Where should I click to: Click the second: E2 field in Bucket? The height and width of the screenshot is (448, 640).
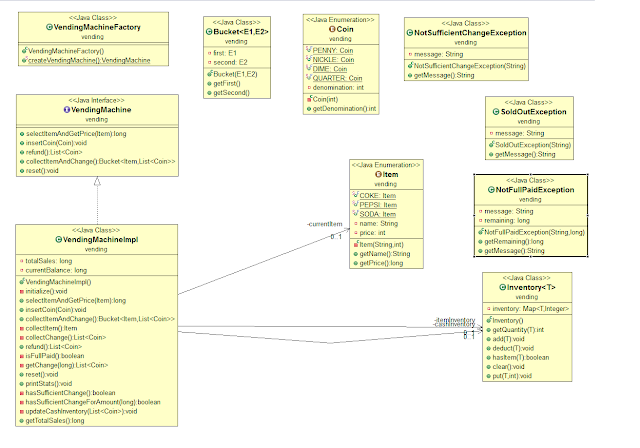pos(230,62)
